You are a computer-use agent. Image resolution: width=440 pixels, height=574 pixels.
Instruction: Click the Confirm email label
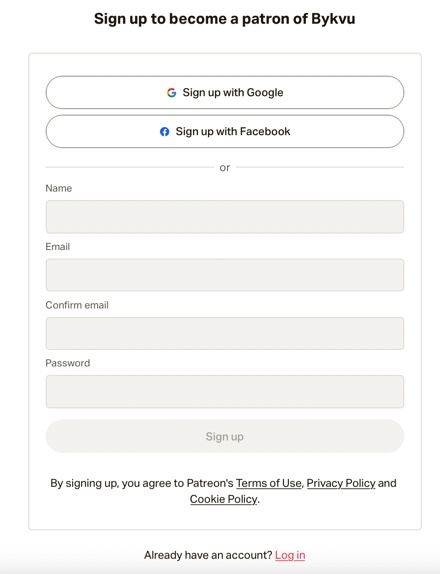(77, 305)
